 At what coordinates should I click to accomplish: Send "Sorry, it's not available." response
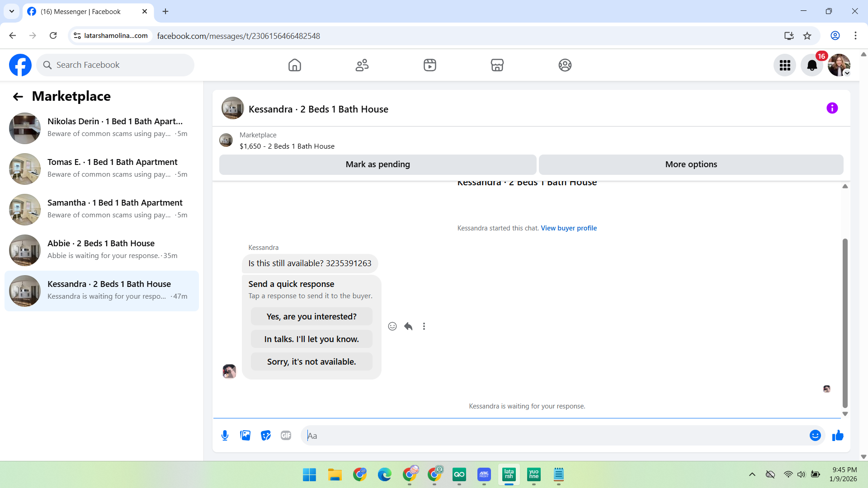click(x=311, y=362)
